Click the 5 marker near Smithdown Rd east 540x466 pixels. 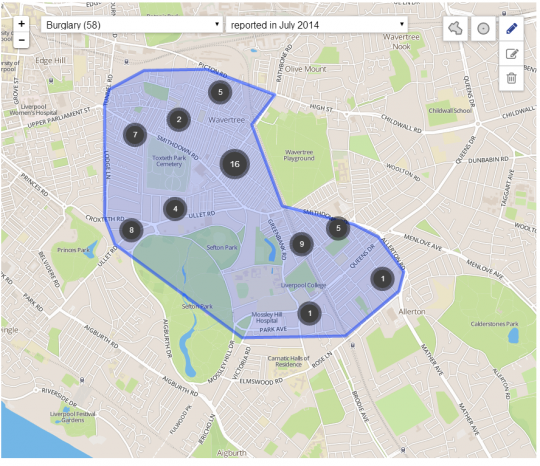pyautogui.click(x=338, y=228)
